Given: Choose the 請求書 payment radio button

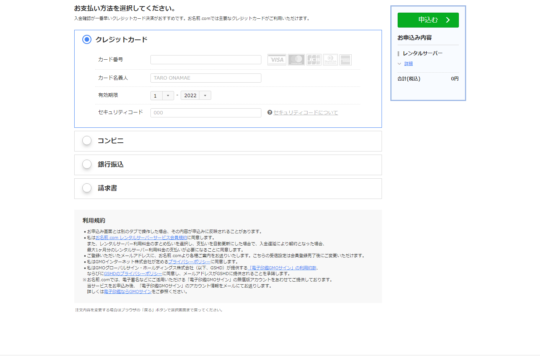Looking at the screenshot, I should tap(87, 188).
